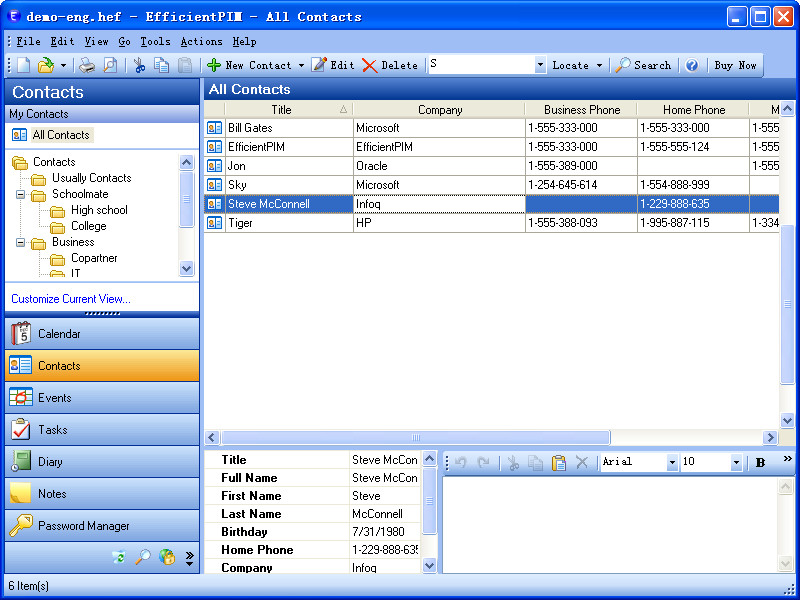
Task: Select the Usually Contacts folder
Action: click(91, 178)
